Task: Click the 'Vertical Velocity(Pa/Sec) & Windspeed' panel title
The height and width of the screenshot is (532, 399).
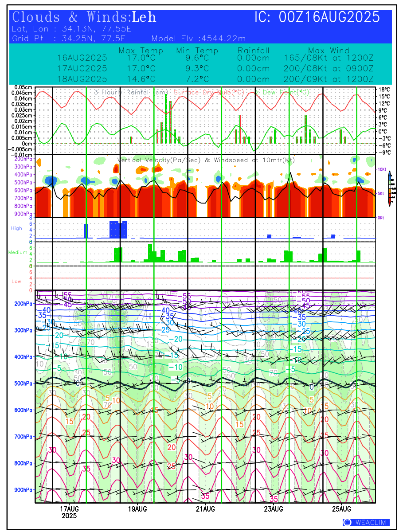Action: pos(206,160)
